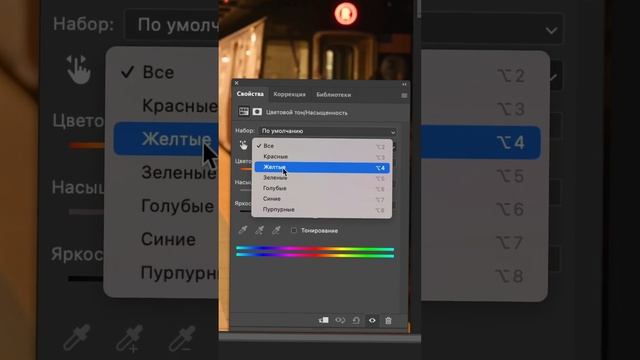
Task: Close the Properties panel with the X
Action: 236,83
